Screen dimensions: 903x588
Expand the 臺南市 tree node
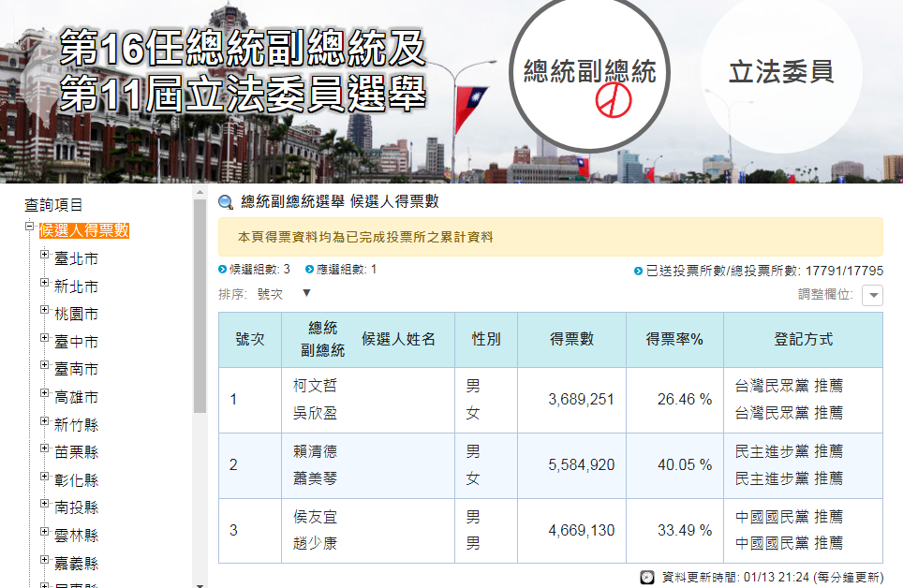point(44,365)
